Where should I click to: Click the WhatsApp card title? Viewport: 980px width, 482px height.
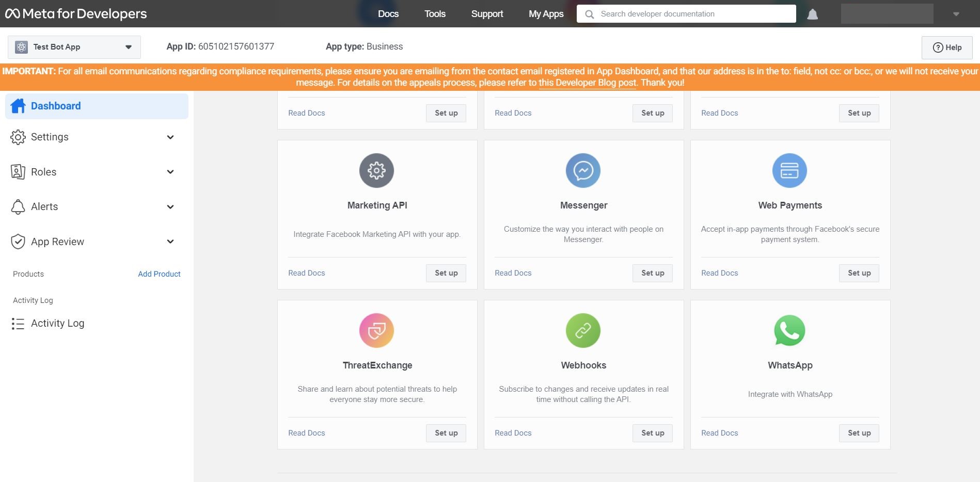(x=790, y=365)
